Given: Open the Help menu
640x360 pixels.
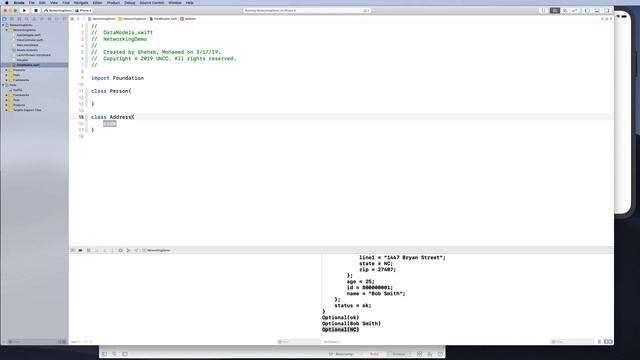Looking at the screenshot, I should click(x=190, y=2).
